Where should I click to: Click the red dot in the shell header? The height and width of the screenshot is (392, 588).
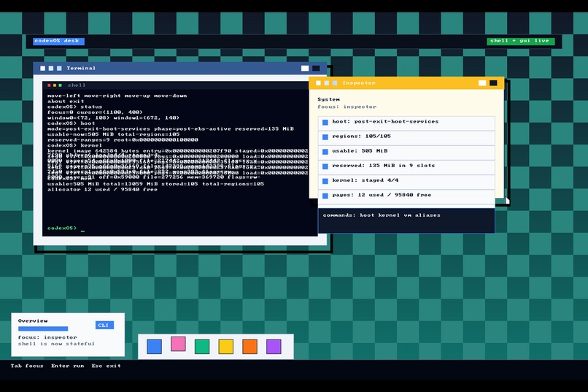point(49,85)
